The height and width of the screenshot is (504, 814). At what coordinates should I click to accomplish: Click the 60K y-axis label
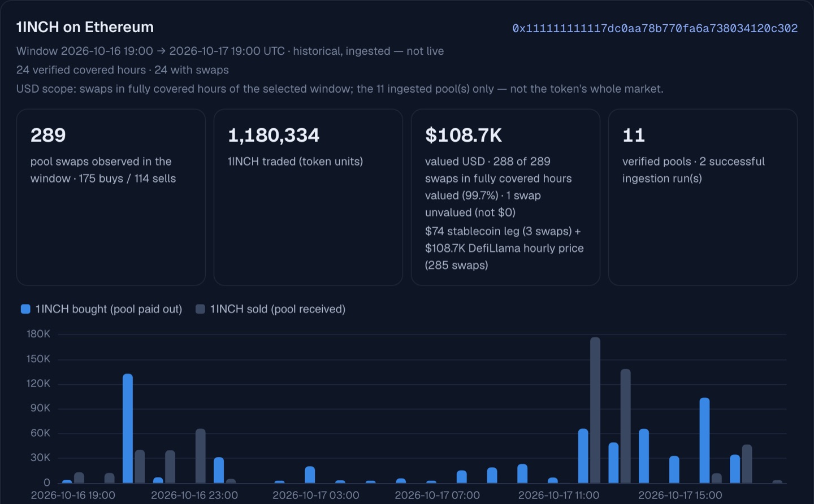pyautogui.click(x=40, y=433)
